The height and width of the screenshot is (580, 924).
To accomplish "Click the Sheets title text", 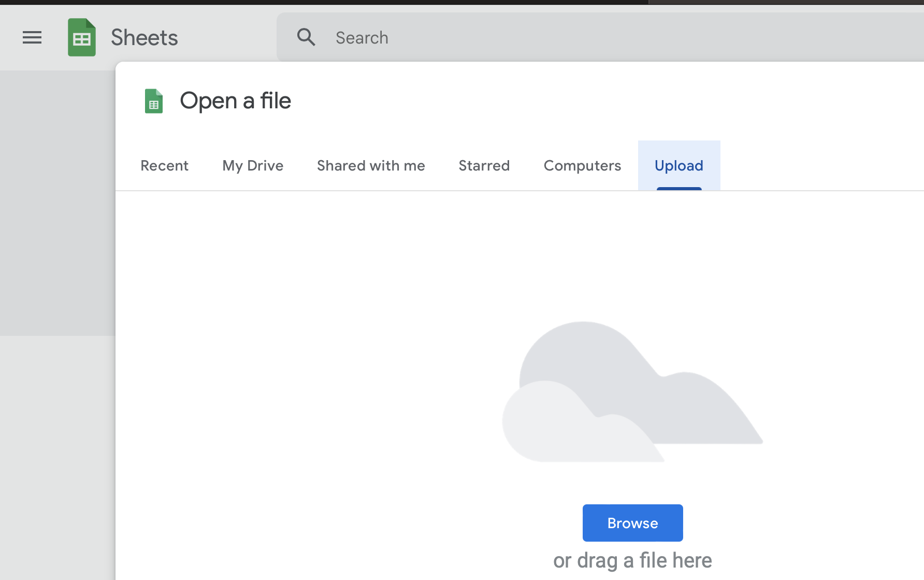I will 145,38.
